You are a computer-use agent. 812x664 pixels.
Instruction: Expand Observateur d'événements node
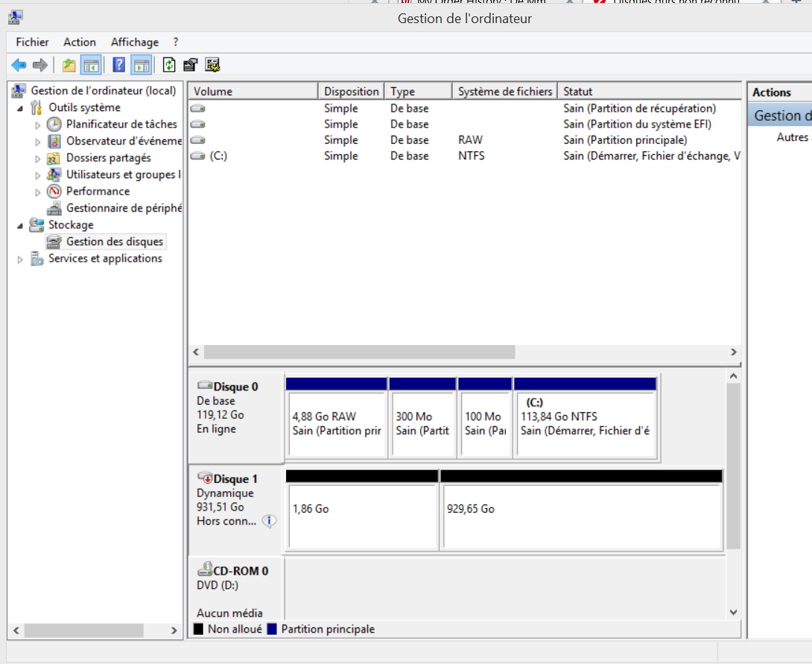(x=37, y=142)
